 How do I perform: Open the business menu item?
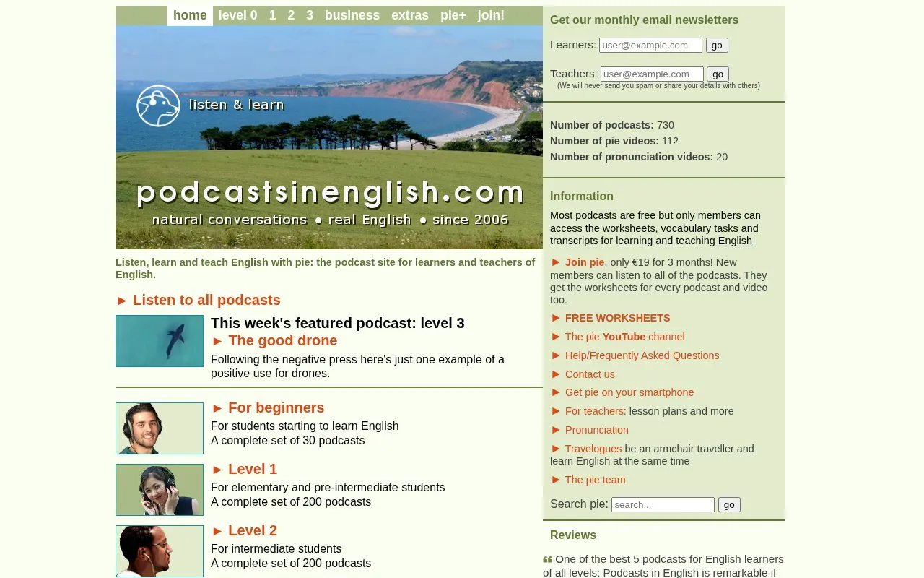coord(352,15)
